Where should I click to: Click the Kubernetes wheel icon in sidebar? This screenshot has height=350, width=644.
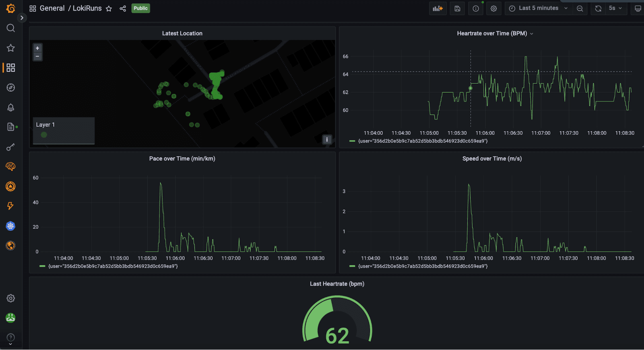tap(11, 226)
